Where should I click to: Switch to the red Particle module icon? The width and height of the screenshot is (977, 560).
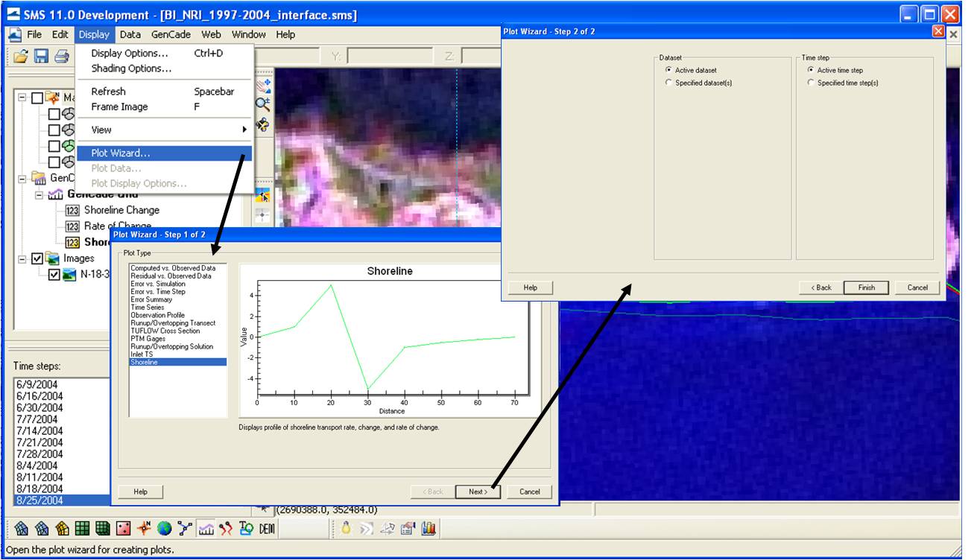coord(227,529)
